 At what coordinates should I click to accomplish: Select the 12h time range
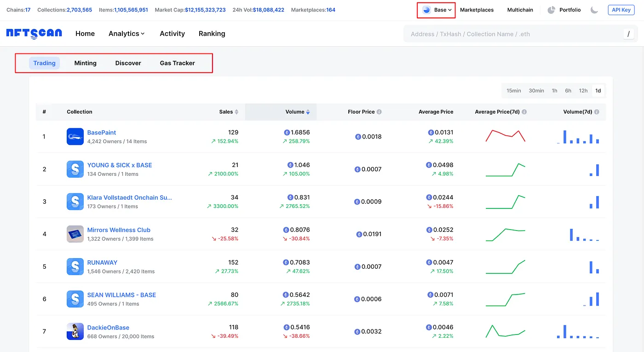click(x=583, y=91)
